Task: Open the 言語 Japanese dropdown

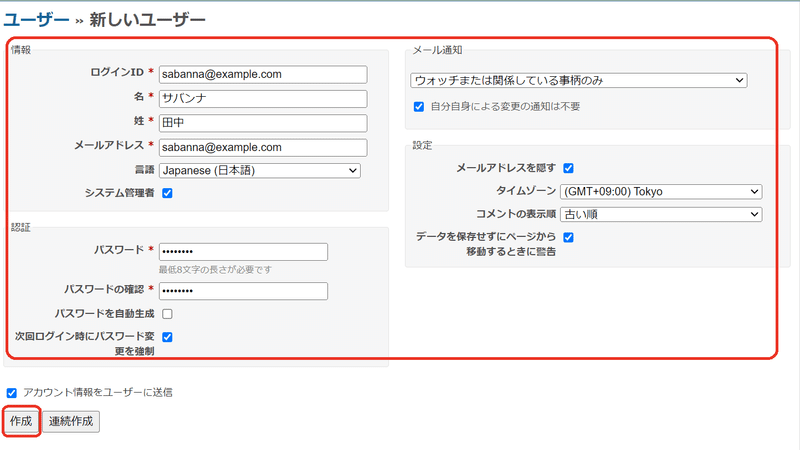Action: (260, 170)
